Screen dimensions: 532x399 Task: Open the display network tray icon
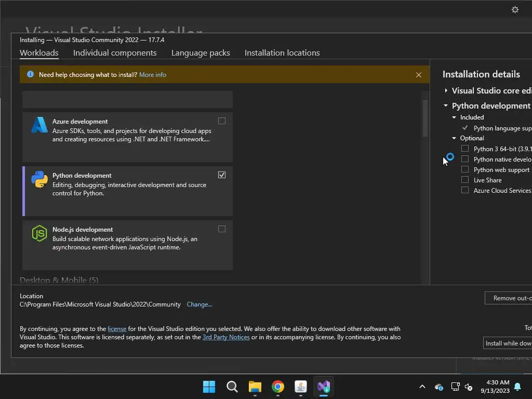pyautogui.click(x=455, y=387)
